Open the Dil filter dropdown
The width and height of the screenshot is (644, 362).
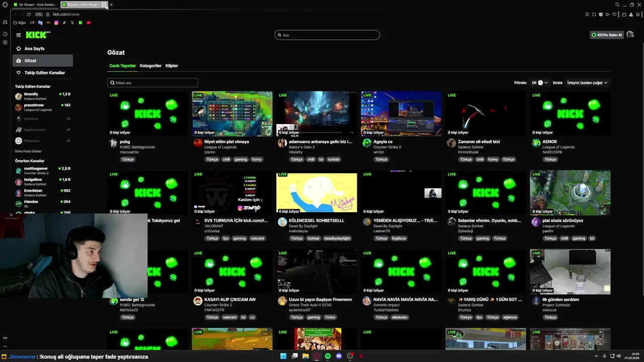click(x=540, y=82)
